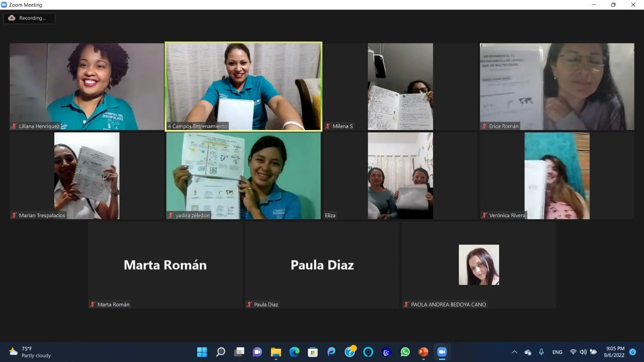Open ENG language input switcher
Image resolution: width=644 pixels, height=362 pixels.
(x=557, y=352)
